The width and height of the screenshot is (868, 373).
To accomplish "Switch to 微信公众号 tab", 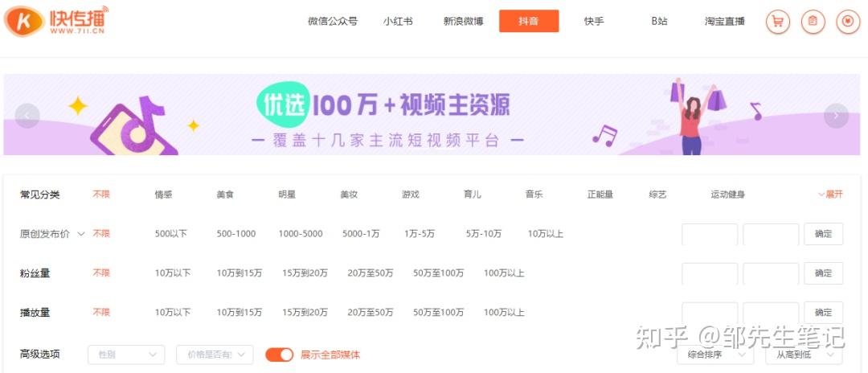I will coord(333,22).
